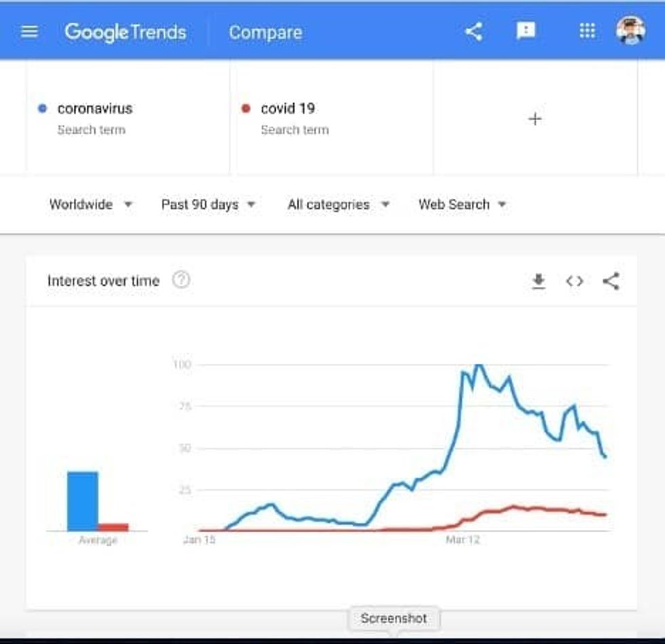Open help for Interest over time
665x644 pixels.
180,280
